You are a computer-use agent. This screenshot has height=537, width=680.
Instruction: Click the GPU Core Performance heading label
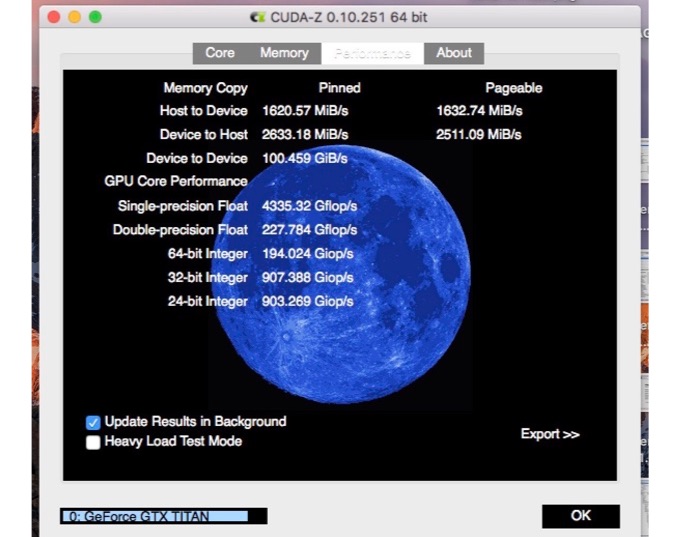pyautogui.click(x=176, y=181)
